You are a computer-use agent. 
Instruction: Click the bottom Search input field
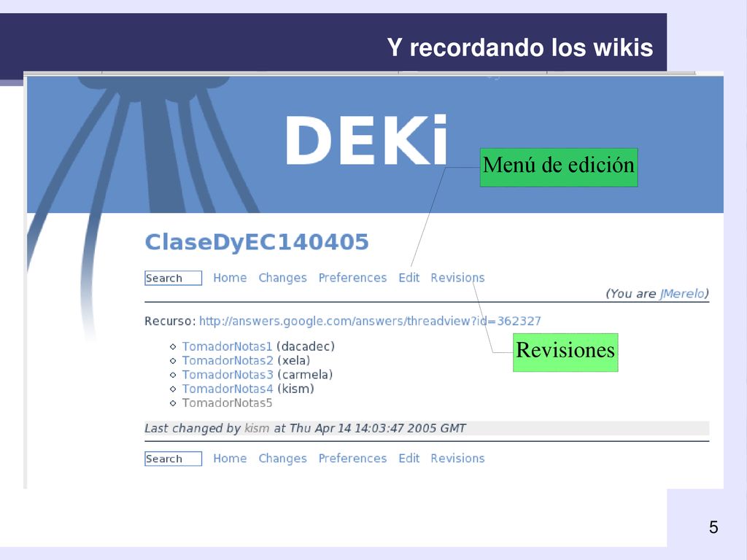(173, 459)
